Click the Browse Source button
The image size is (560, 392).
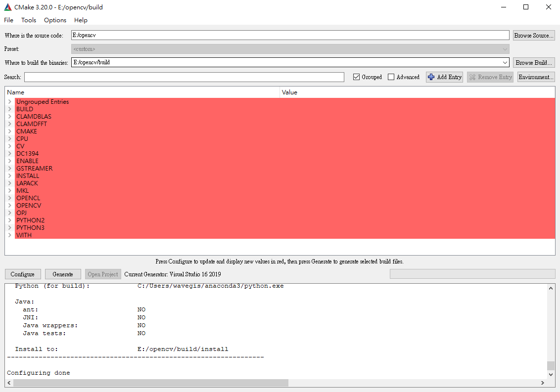tap(534, 36)
